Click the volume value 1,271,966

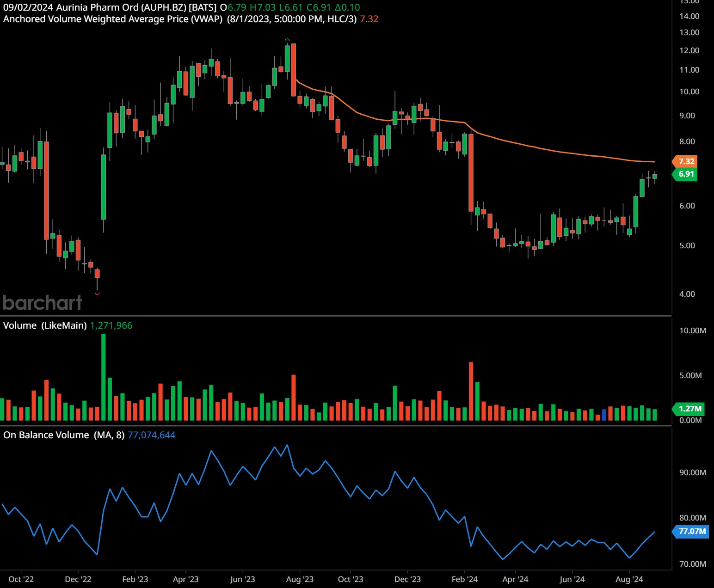tap(111, 325)
